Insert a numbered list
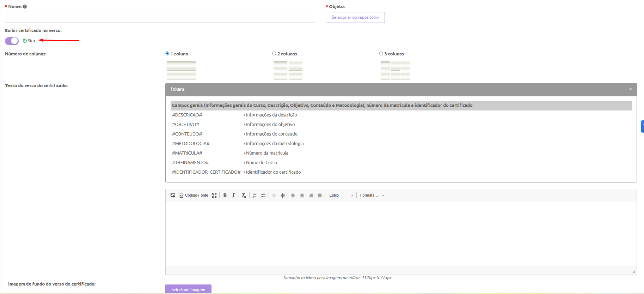The image size is (644, 294). 254,196
